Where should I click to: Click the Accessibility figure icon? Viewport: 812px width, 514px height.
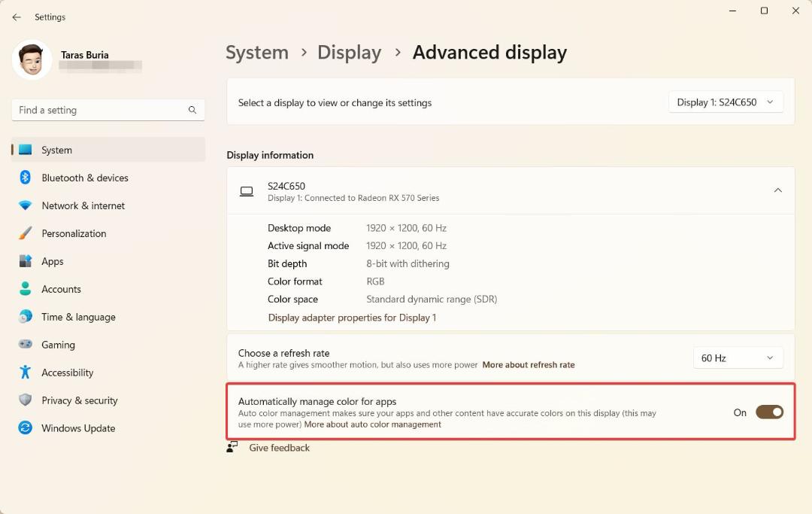(25, 372)
